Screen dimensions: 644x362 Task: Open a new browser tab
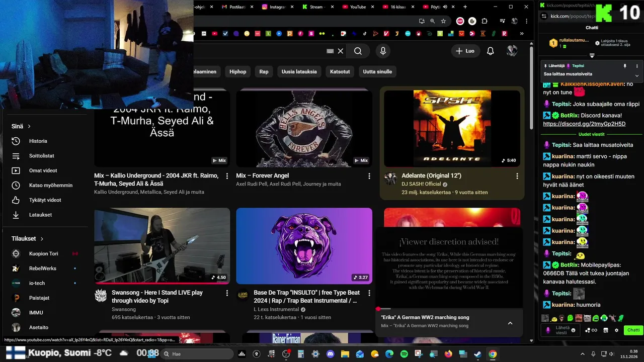(x=465, y=7)
